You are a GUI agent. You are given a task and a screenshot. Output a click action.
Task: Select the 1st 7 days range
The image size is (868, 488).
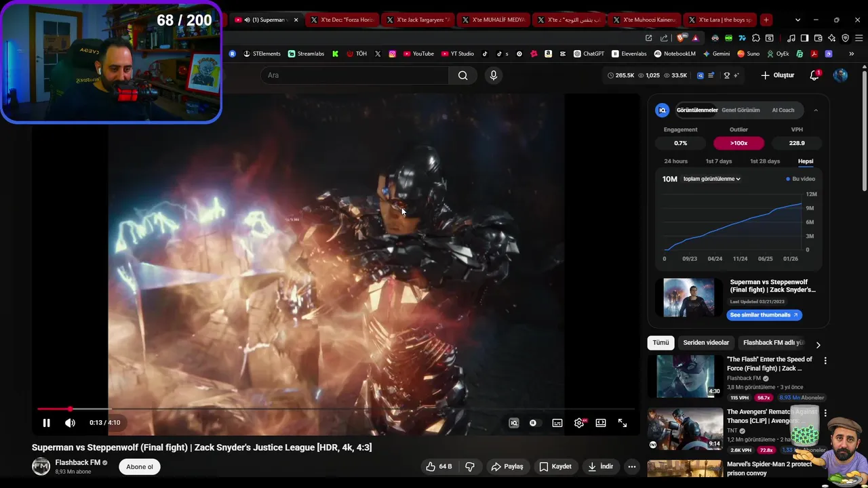719,161
